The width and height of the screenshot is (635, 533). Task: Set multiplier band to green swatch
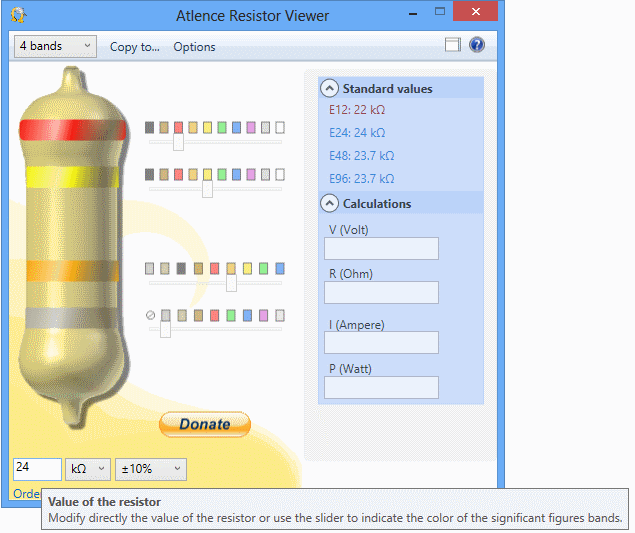[263, 269]
